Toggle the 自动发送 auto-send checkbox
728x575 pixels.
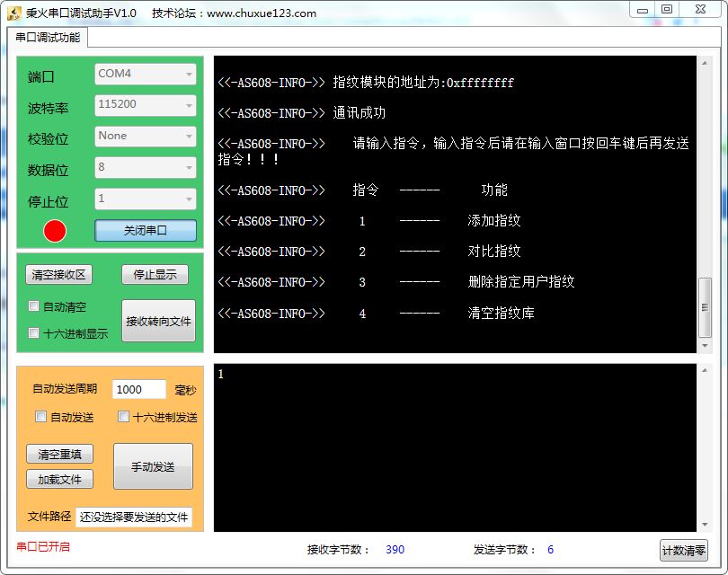point(40,416)
